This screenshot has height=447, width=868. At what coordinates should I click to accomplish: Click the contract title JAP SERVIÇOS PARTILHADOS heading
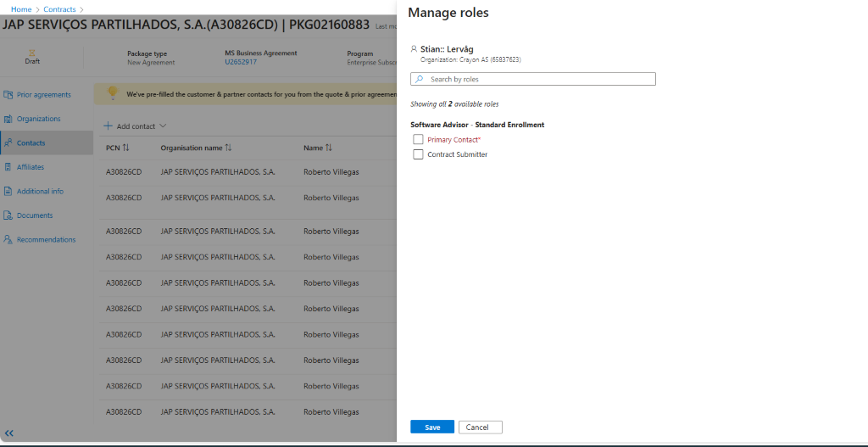point(186,25)
